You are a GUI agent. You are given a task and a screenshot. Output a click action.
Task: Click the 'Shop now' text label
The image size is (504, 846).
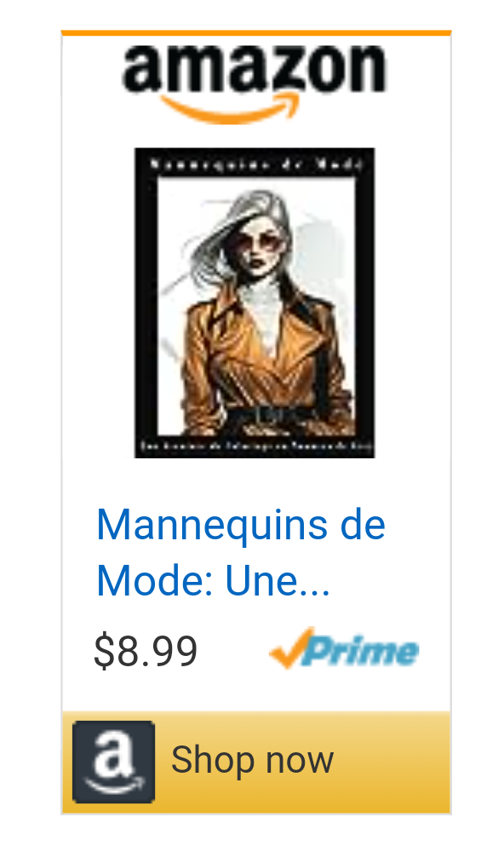[x=252, y=760]
